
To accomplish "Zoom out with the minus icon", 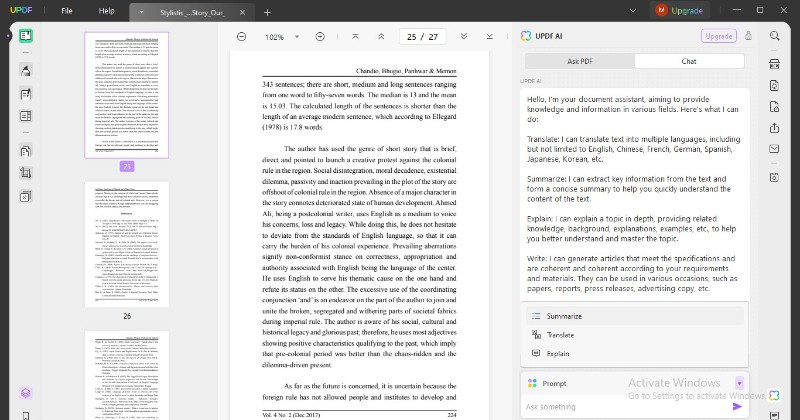I will click(x=241, y=37).
